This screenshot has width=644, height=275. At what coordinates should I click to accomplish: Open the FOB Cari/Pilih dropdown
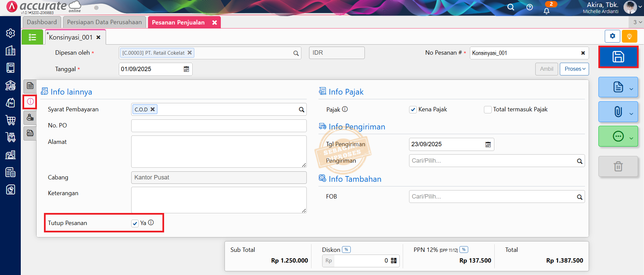[496, 197]
